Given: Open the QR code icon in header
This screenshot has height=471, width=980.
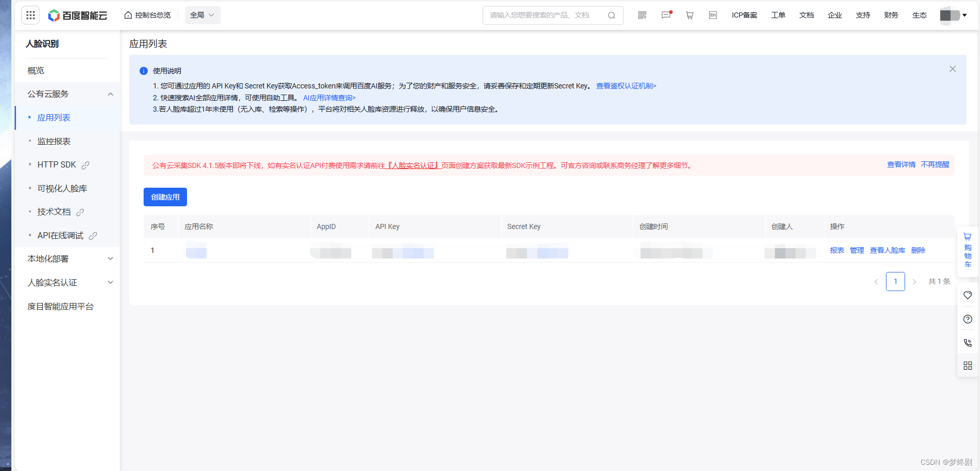Looking at the screenshot, I should click(x=642, y=15).
